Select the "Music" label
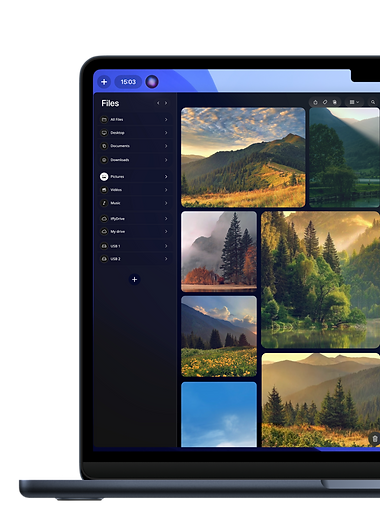This screenshot has width=380, height=532. 115,203
